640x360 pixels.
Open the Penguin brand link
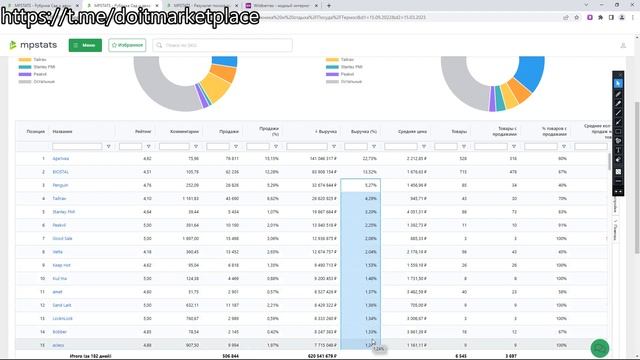[60, 185]
